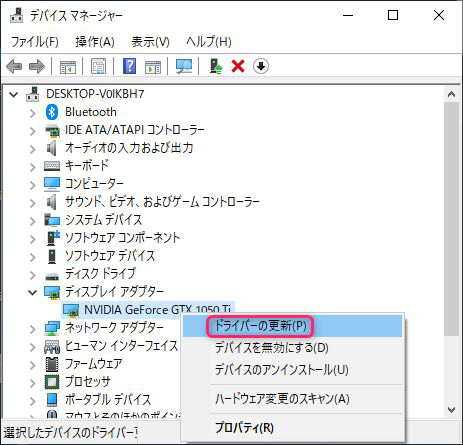Click the システム デバイス folder icon
The width and height of the screenshot is (463, 445).
[52, 220]
